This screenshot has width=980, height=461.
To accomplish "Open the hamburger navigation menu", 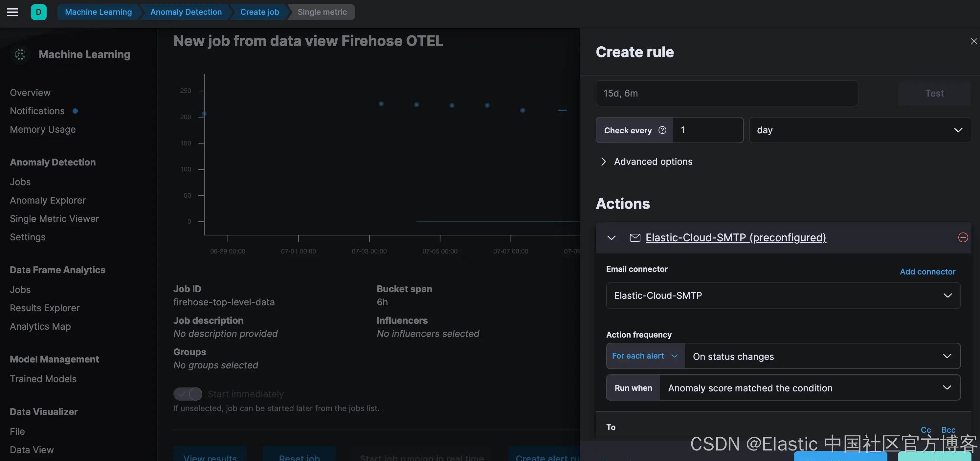I will click(12, 12).
